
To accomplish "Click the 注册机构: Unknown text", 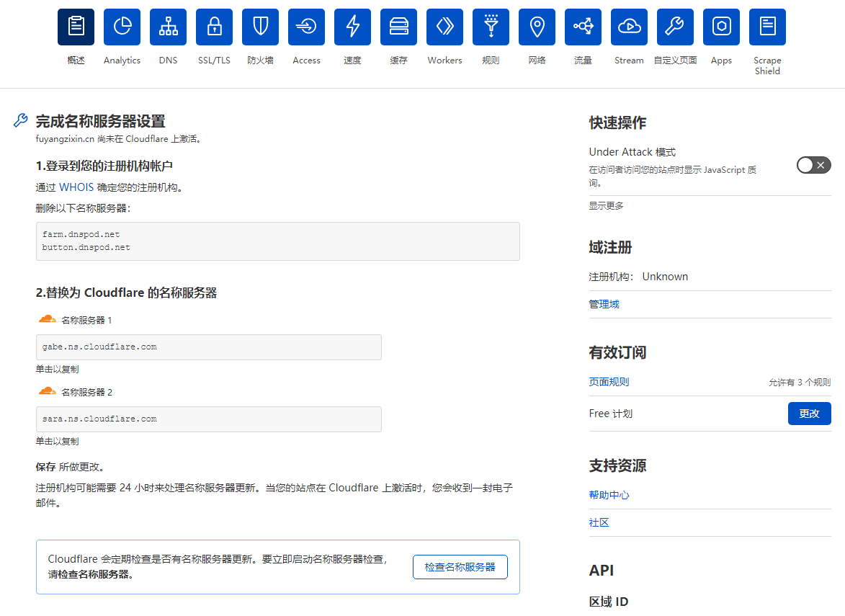I will (x=638, y=277).
